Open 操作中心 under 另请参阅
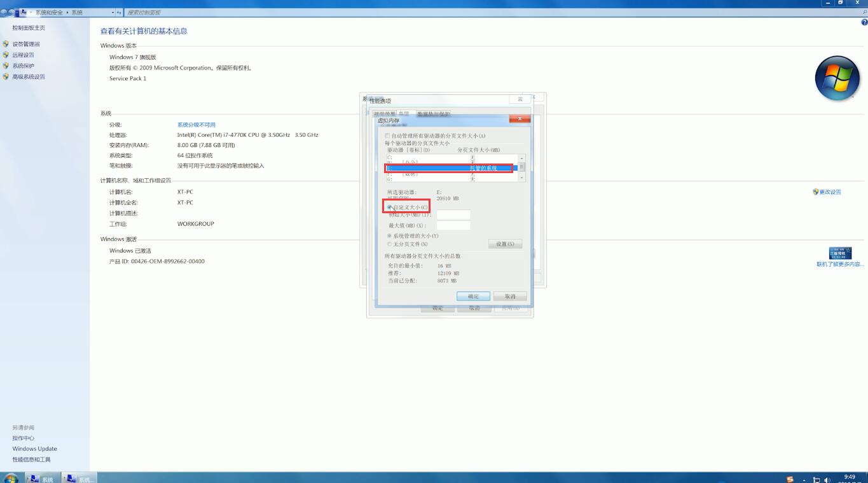This screenshot has width=868, height=483. [x=24, y=438]
